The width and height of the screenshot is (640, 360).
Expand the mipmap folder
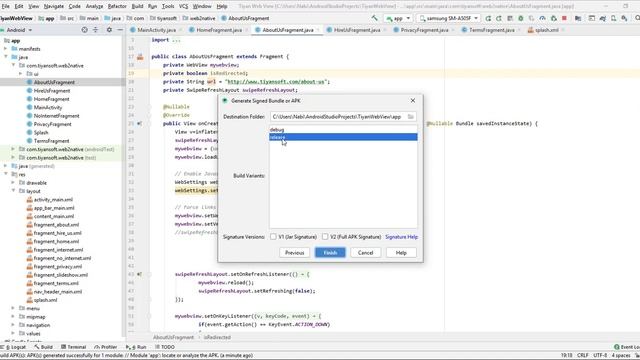pos(13,316)
